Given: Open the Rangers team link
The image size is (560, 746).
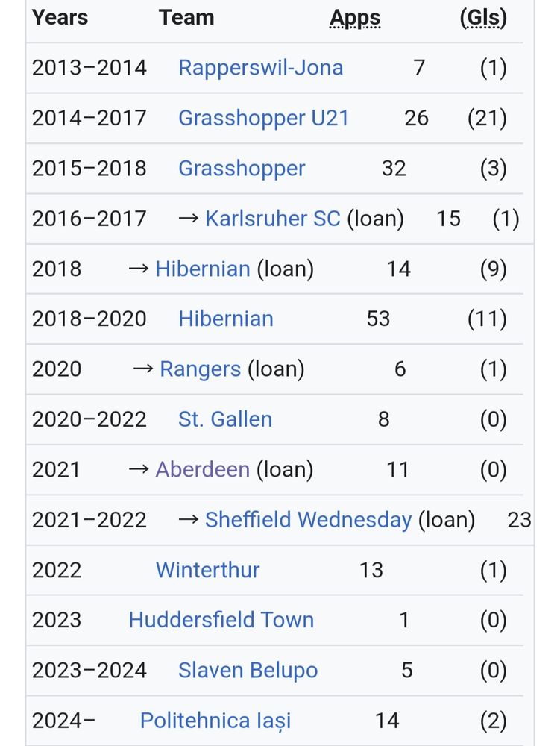Looking at the screenshot, I should click(x=200, y=370).
